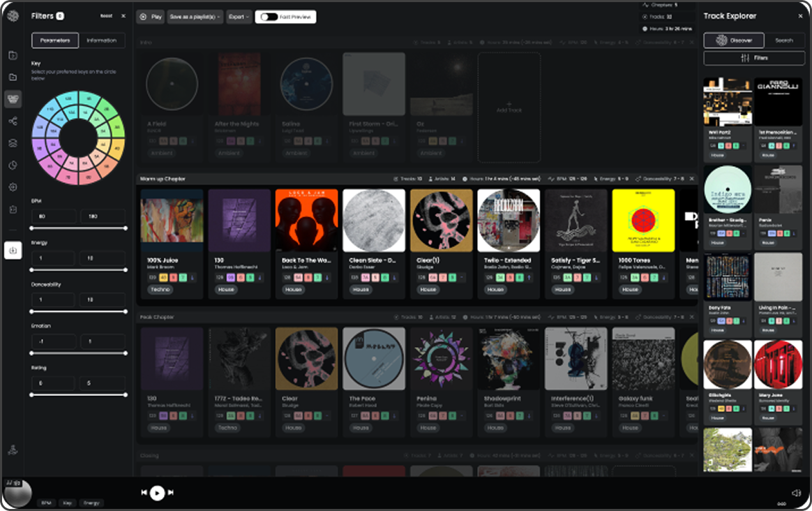The width and height of the screenshot is (812, 511).
Task: Remove the Warm up Chapter with its X
Action: (x=692, y=179)
